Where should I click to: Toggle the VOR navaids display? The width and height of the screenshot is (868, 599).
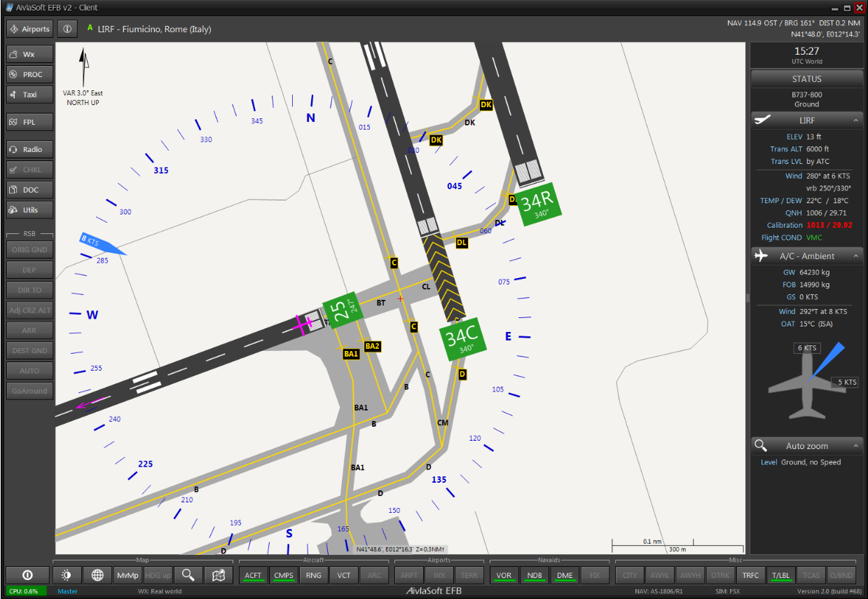pyautogui.click(x=504, y=575)
